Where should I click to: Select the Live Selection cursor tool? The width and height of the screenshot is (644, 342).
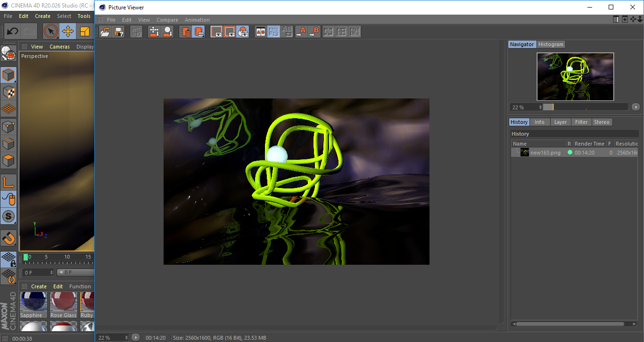[x=50, y=32]
